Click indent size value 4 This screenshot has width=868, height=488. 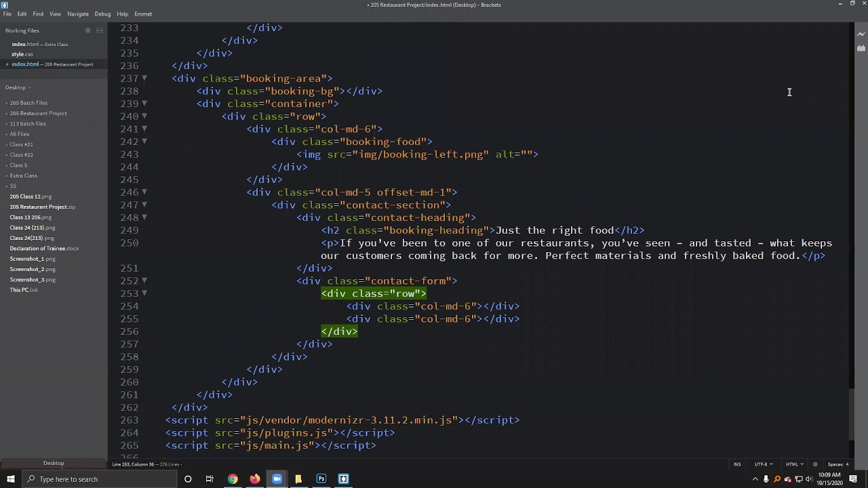pos(847,464)
